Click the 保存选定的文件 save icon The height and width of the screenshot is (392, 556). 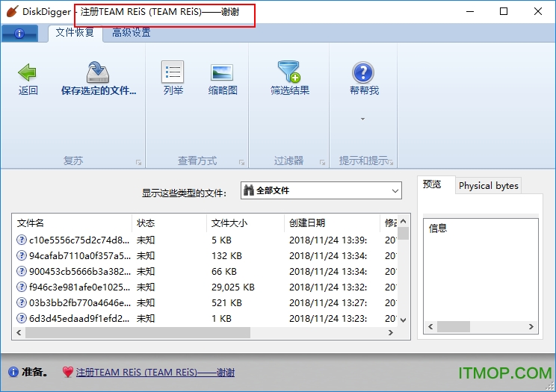(98, 72)
